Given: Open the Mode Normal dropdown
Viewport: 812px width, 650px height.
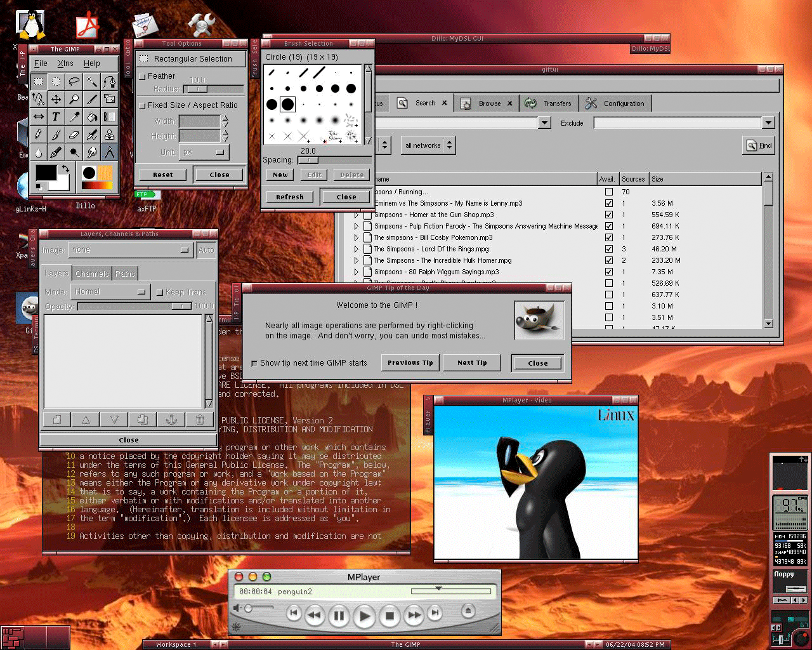Looking at the screenshot, I should [110, 292].
